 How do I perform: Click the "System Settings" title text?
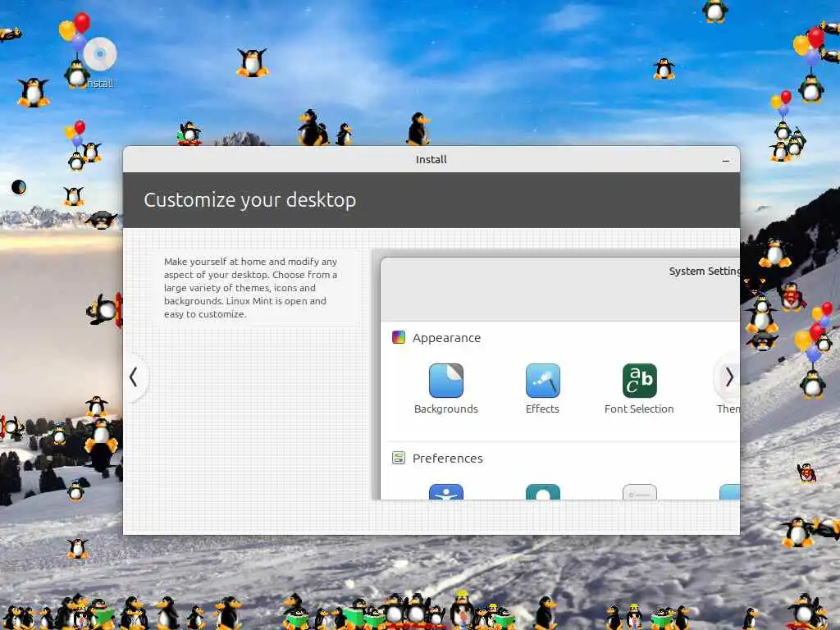coord(705,271)
